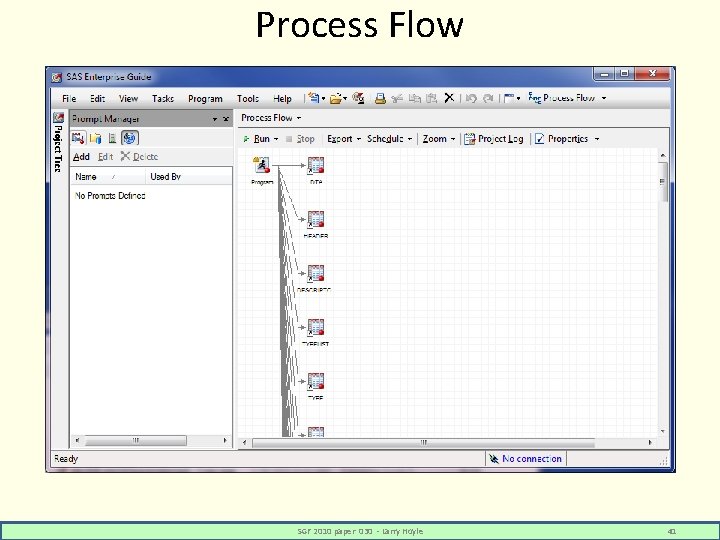This screenshot has height=540, width=720.
Task: Select the DESCRIPTOR dataset node
Action: [x=315, y=278]
